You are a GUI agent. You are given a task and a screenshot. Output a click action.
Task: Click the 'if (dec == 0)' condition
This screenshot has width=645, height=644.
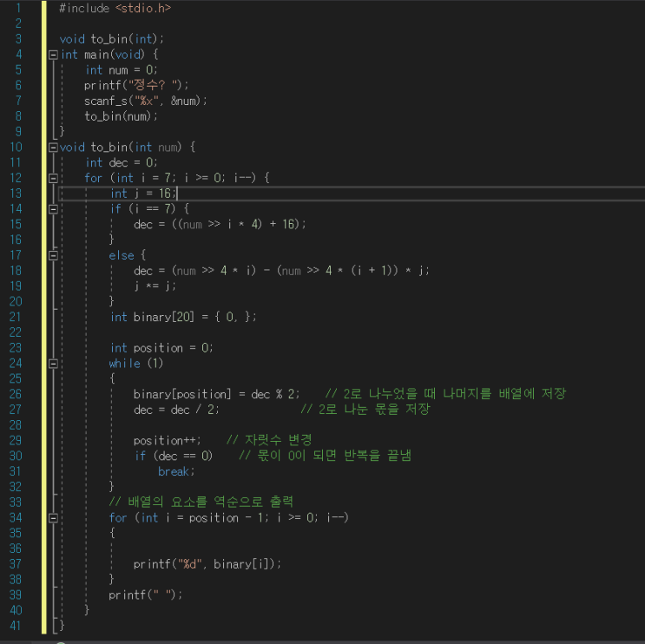174,456
